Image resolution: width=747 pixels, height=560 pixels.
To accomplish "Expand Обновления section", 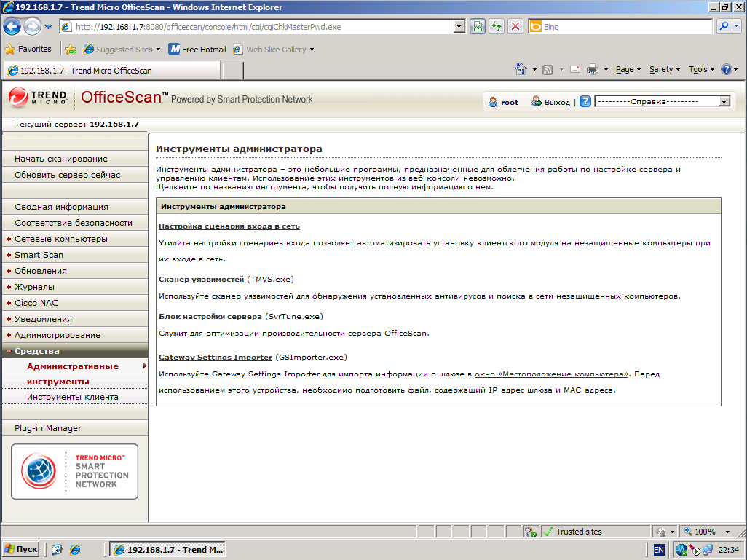I will click(x=75, y=271).
